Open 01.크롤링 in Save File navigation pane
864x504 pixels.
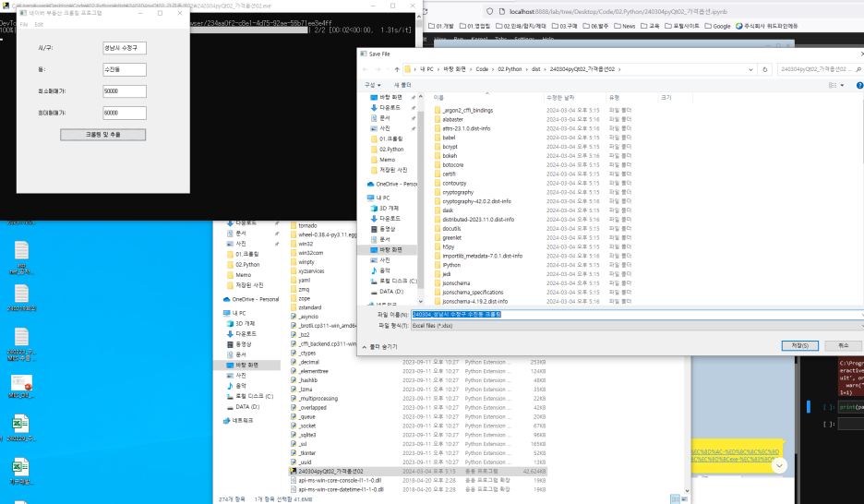tap(390, 138)
